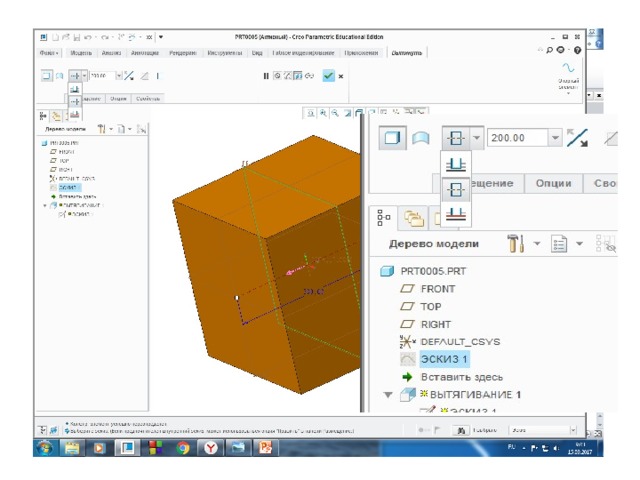Image resolution: width=640 pixels, height=480 pixels.
Task: Click the green checkmark to accept feature
Action: pyautogui.click(x=328, y=76)
